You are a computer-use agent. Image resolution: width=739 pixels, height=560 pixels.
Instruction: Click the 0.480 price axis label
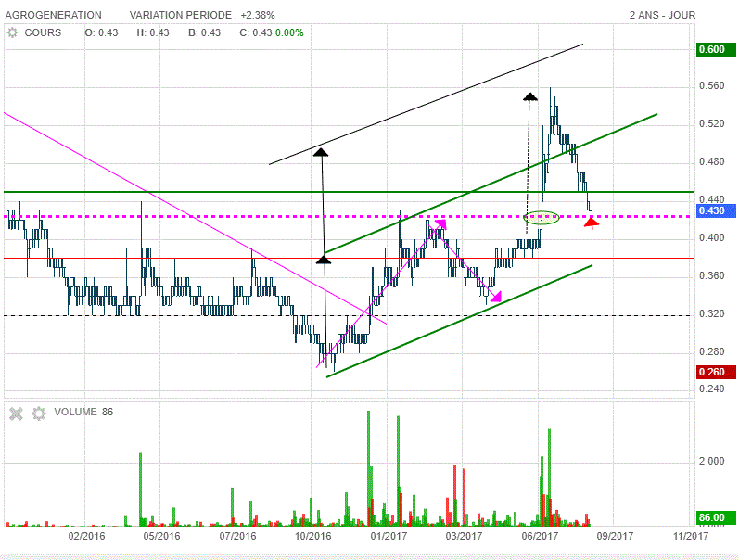(712, 161)
